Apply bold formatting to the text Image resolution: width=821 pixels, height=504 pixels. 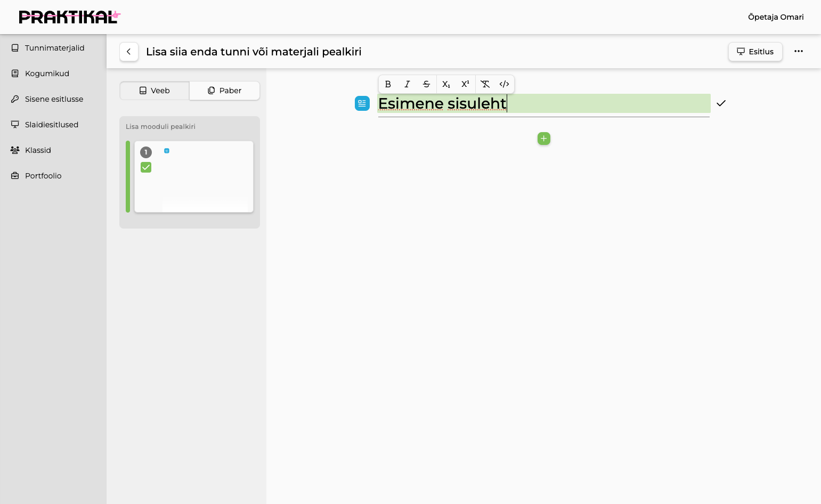[388, 84]
